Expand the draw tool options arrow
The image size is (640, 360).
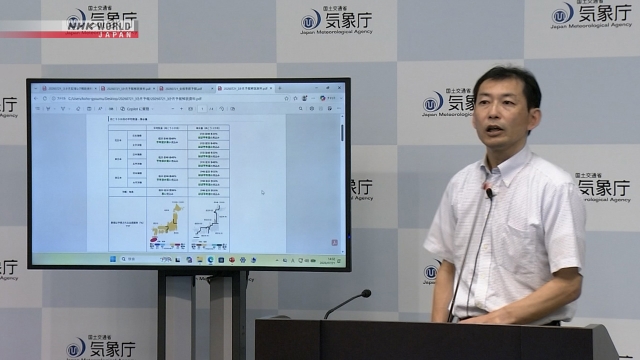pyautogui.click(x=69, y=109)
